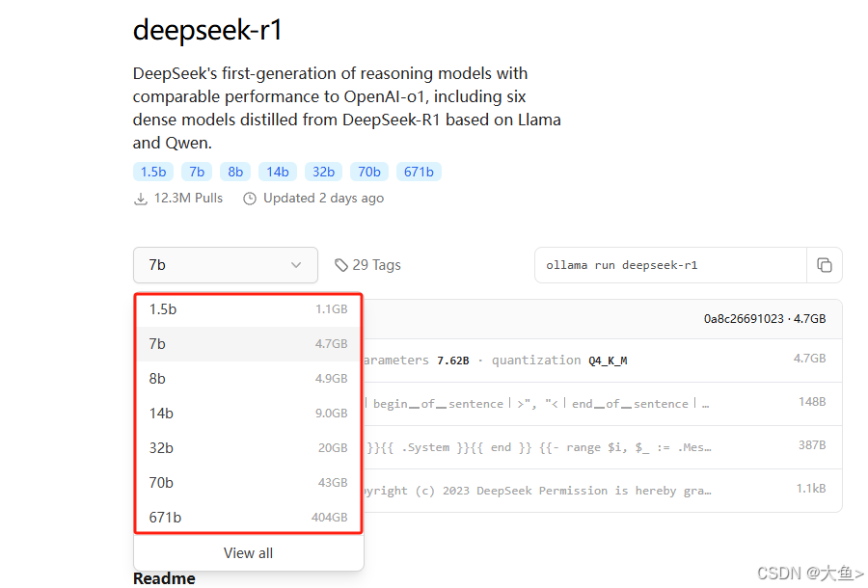This screenshot has width=868, height=588.
Task: Click the download icon next to 12.3M Pulls
Action: 141,199
